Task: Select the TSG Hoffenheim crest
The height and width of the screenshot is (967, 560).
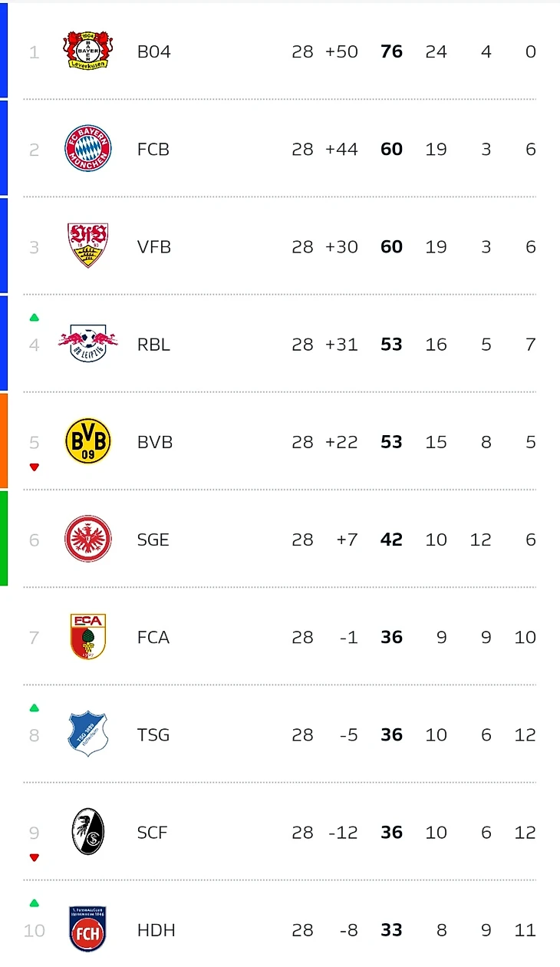Action: point(87,734)
